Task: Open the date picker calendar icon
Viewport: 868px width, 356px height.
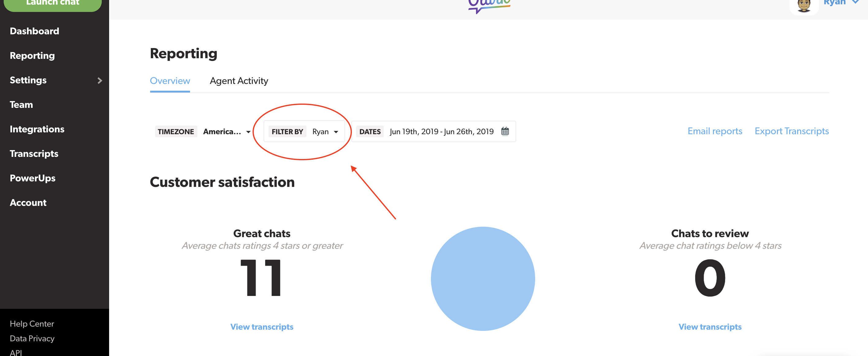Action: 505,131
